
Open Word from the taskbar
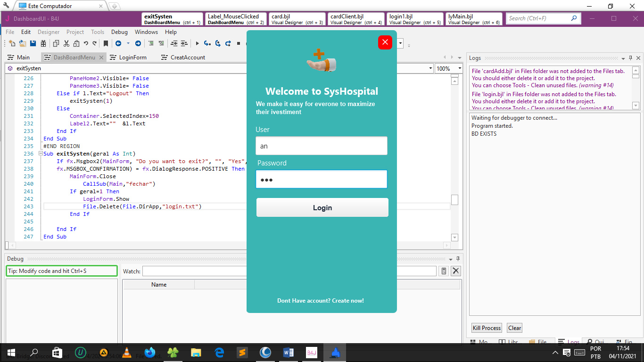click(x=288, y=352)
